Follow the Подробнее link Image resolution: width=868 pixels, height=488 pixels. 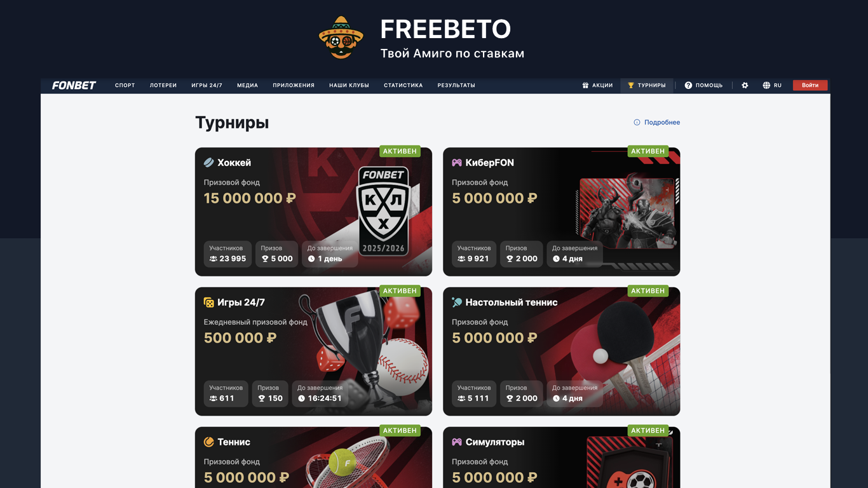(662, 122)
